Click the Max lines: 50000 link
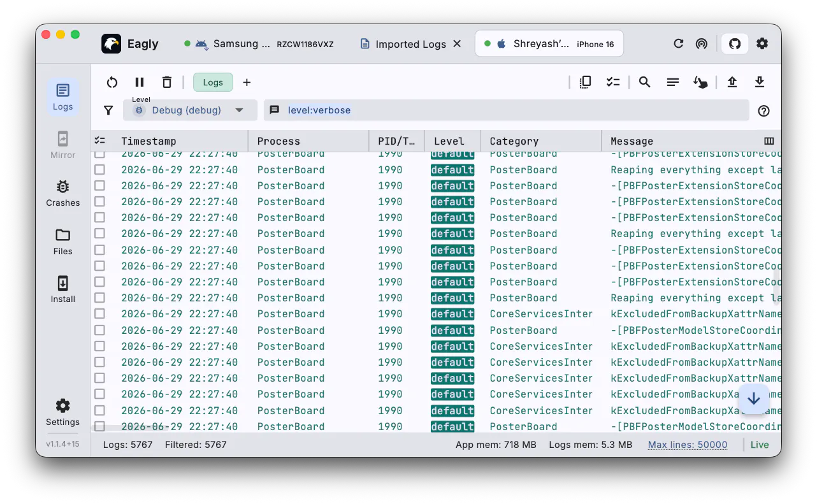The width and height of the screenshot is (817, 504). tap(688, 445)
